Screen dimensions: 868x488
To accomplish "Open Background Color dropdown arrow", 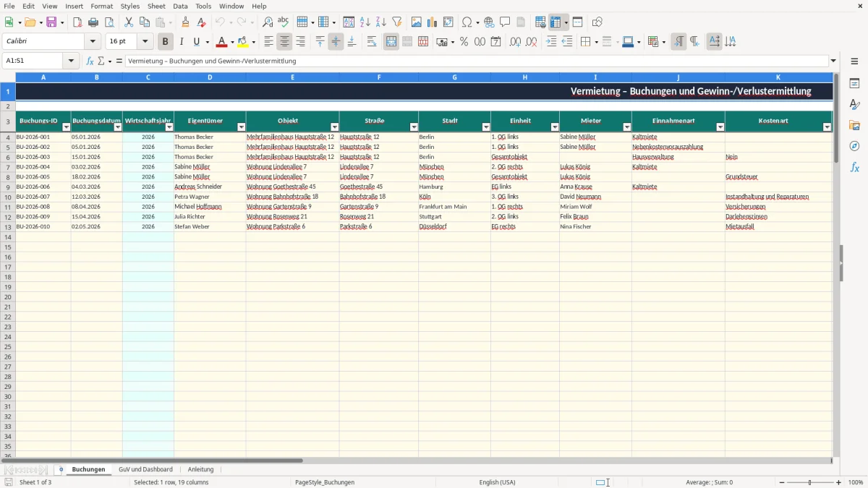I will (x=253, y=42).
